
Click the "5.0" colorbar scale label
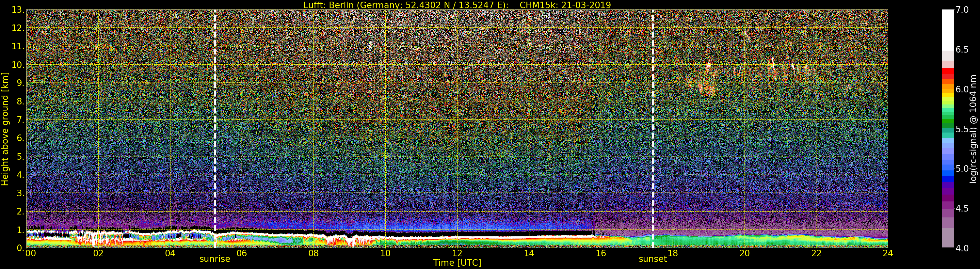pos(962,168)
